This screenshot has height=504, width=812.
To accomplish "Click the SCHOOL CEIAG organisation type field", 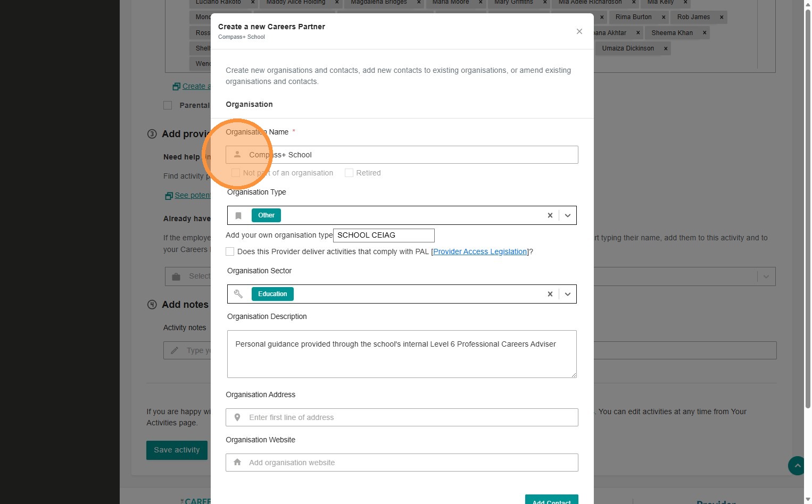I will 384,235.
